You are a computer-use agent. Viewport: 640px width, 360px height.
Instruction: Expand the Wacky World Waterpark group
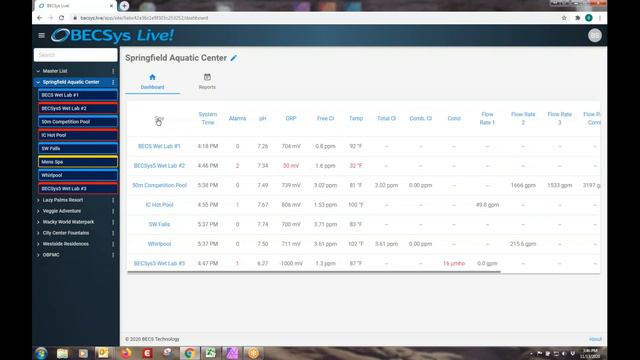pos(38,222)
